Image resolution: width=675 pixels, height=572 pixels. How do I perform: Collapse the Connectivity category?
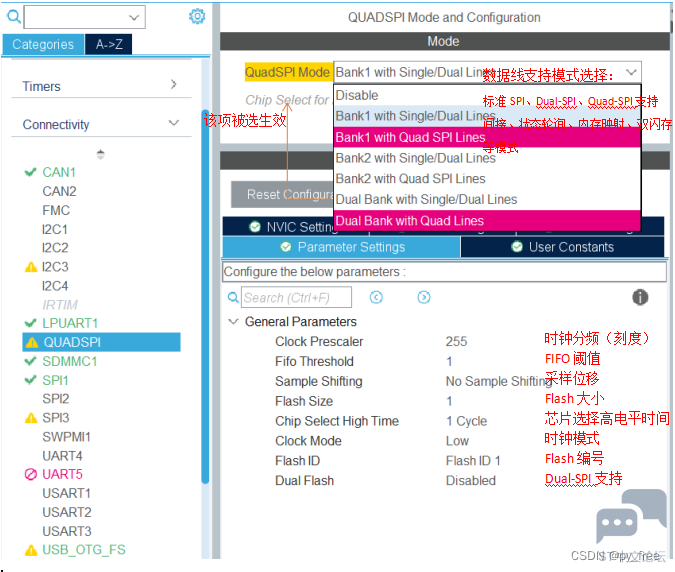(x=173, y=124)
